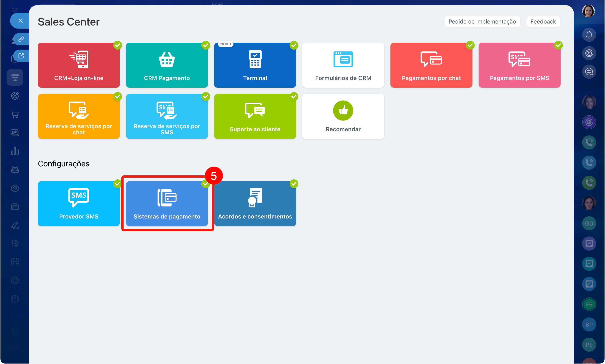Click green checkmark on Provedor SMS tile
This screenshot has width=605, height=364.
tap(118, 184)
